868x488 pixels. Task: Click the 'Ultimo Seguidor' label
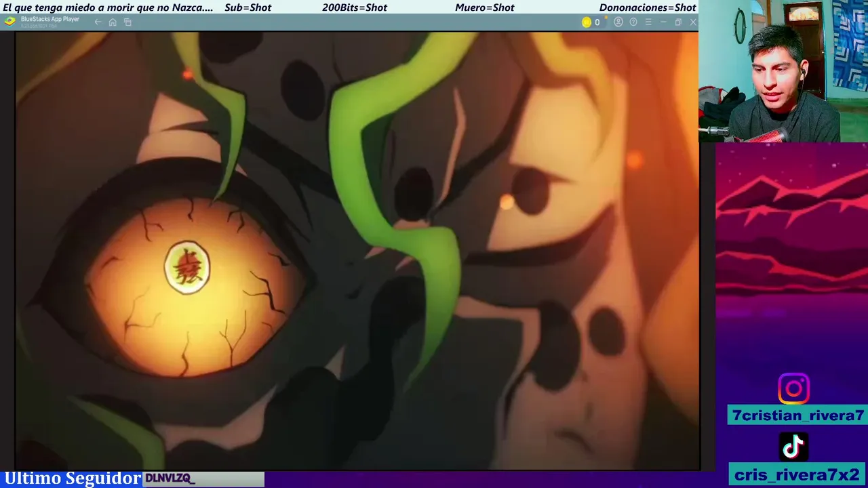73,479
